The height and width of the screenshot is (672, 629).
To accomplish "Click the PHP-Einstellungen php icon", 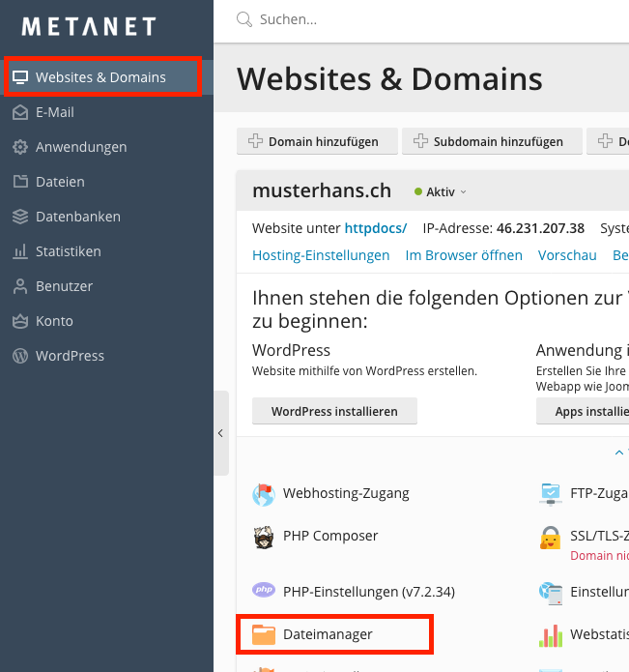I will [x=263, y=591].
